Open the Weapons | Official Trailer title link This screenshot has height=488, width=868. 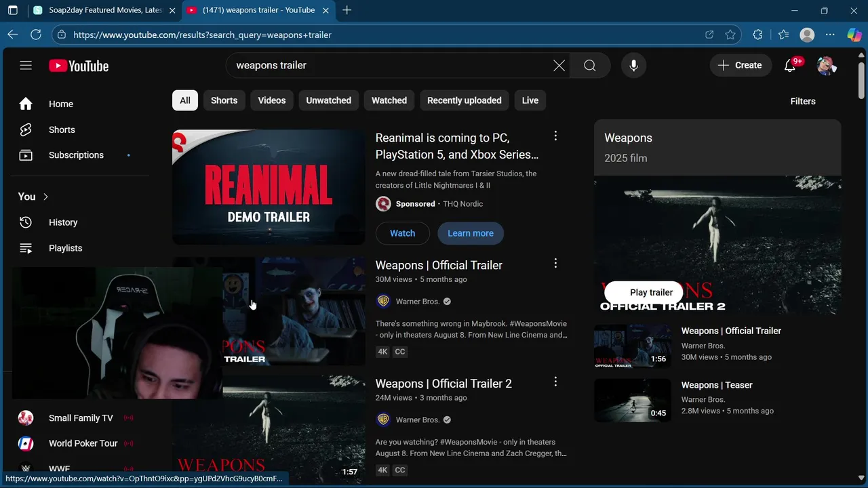(439, 265)
